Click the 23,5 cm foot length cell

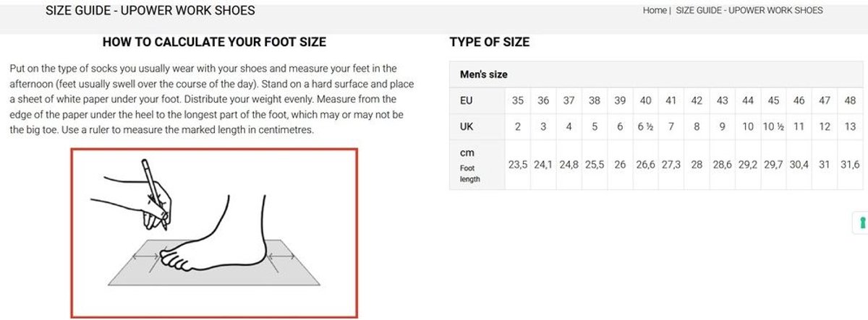518,165
